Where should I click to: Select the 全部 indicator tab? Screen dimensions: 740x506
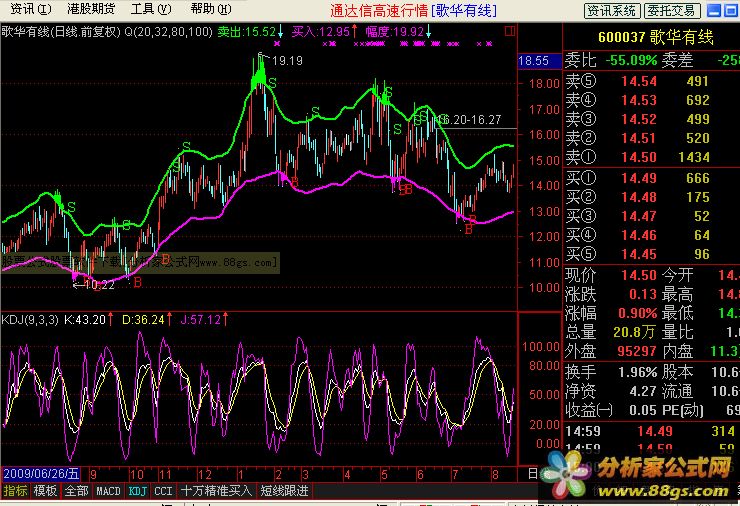coord(76,491)
